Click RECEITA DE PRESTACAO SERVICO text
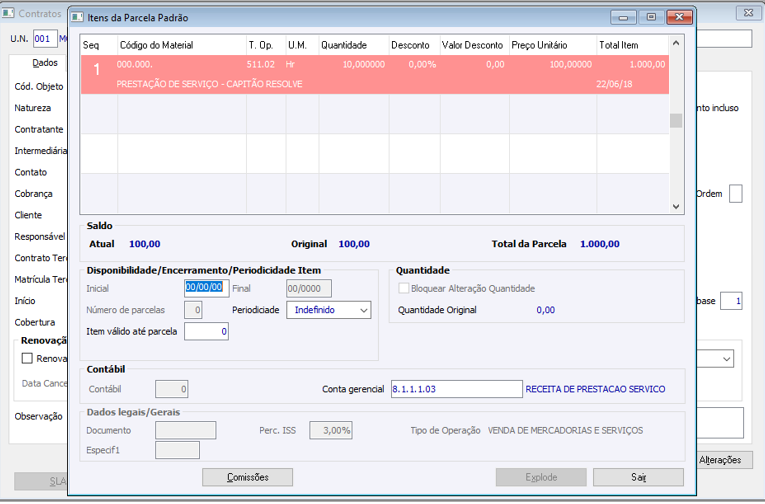 click(x=595, y=389)
